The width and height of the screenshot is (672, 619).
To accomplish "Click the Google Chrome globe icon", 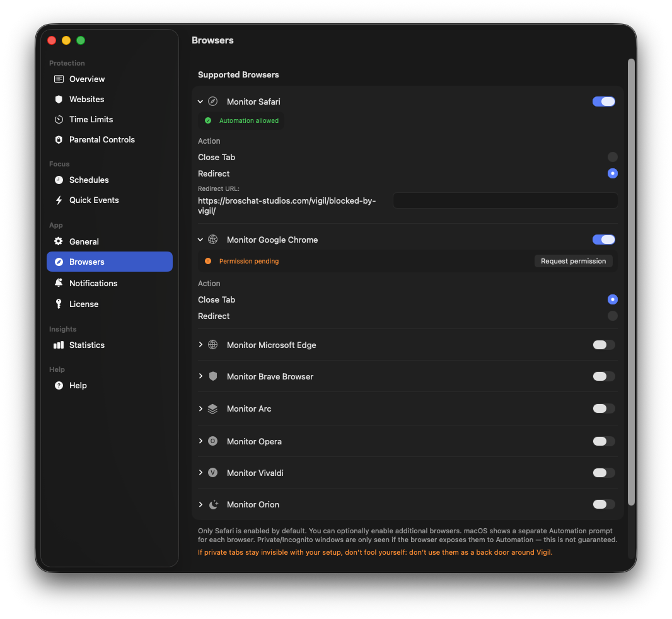I will pos(212,239).
